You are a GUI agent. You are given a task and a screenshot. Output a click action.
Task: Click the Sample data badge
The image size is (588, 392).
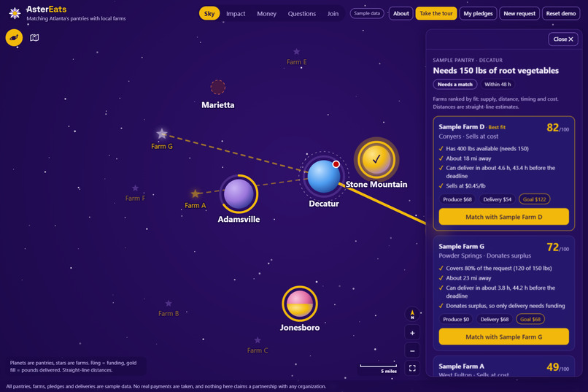coord(367,13)
